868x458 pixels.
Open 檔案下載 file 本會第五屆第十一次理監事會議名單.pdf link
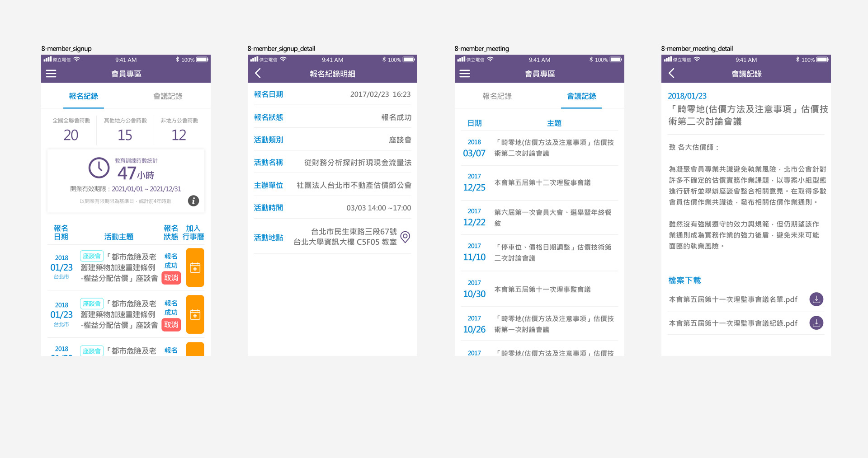(732, 299)
